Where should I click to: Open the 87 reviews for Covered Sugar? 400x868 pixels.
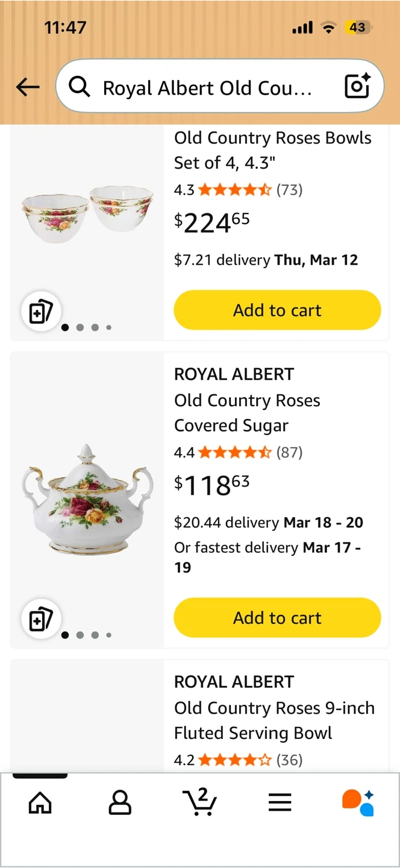(289, 453)
